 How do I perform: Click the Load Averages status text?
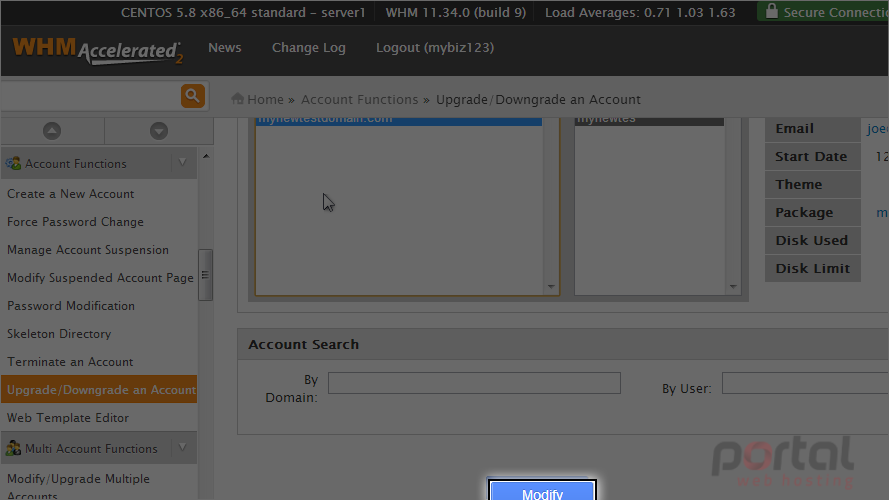click(x=640, y=12)
